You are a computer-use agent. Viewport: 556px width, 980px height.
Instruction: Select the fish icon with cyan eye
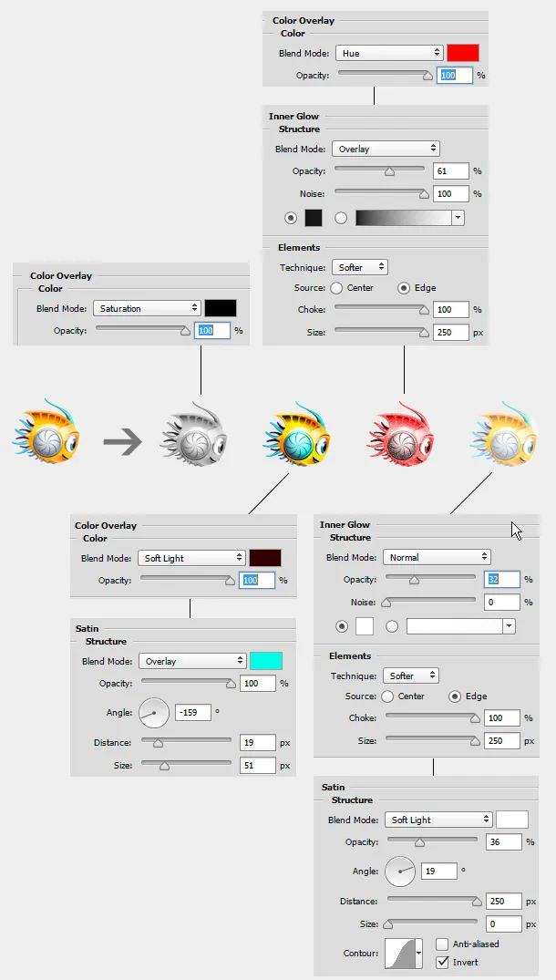[x=298, y=433]
